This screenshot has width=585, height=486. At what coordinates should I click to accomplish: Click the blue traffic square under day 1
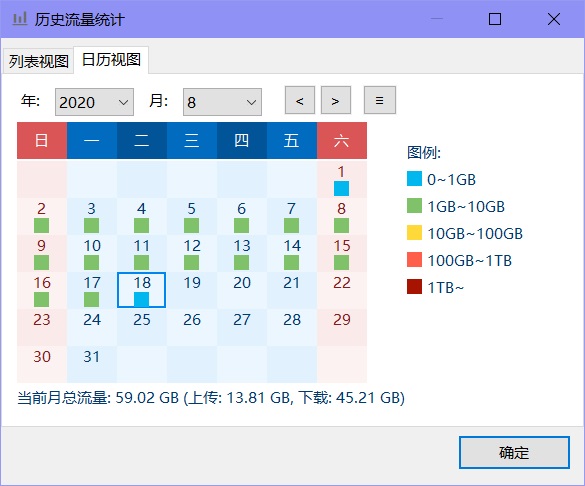(x=341, y=189)
